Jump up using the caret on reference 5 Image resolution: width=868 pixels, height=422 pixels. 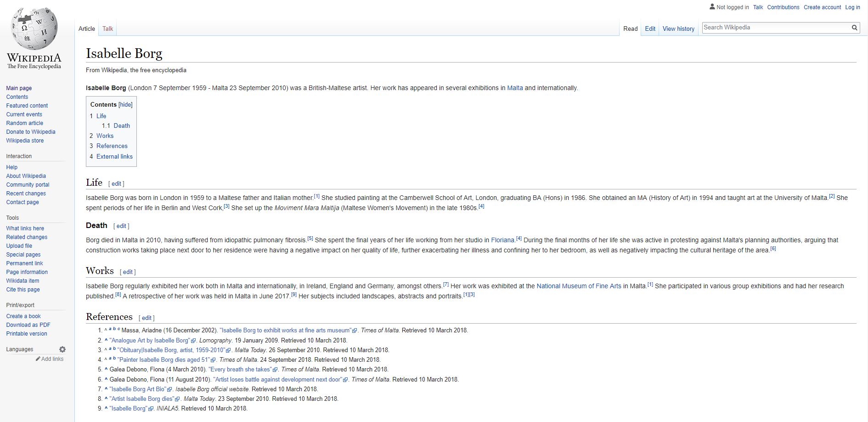click(x=106, y=369)
